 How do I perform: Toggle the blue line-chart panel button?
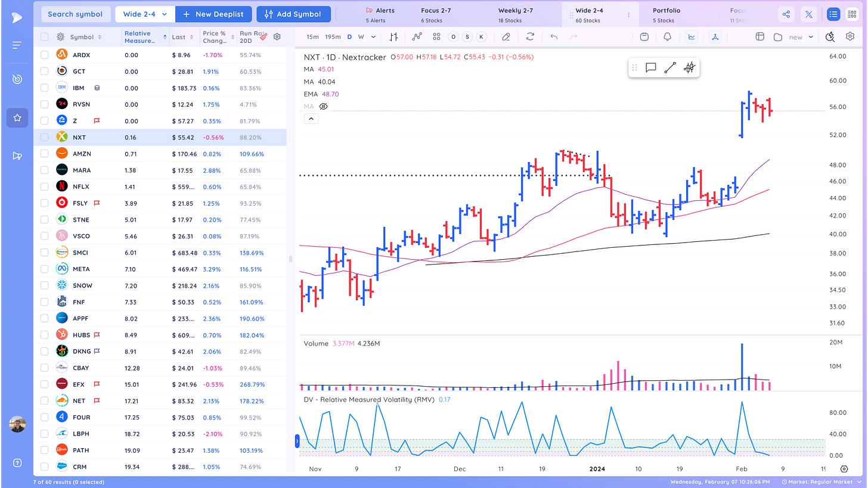[692, 37]
